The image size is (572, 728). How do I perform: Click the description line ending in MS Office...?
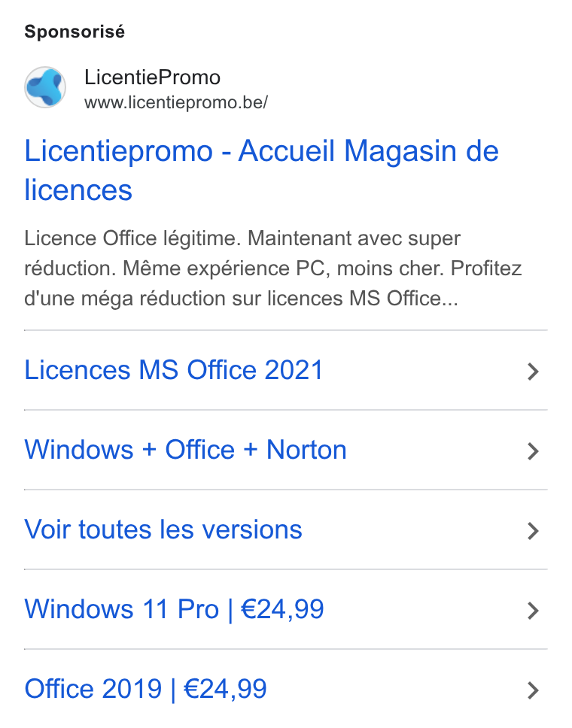(241, 299)
